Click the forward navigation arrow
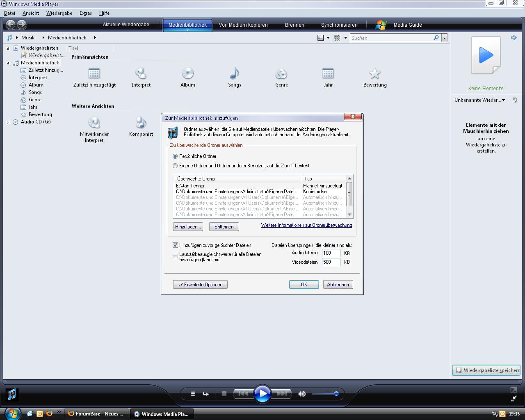 click(x=22, y=25)
